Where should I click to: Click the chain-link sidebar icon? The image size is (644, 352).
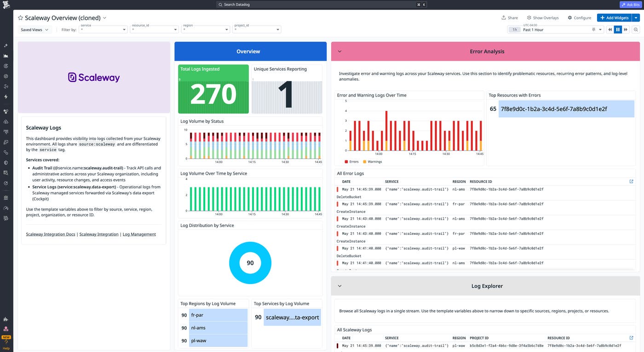pos(6,152)
